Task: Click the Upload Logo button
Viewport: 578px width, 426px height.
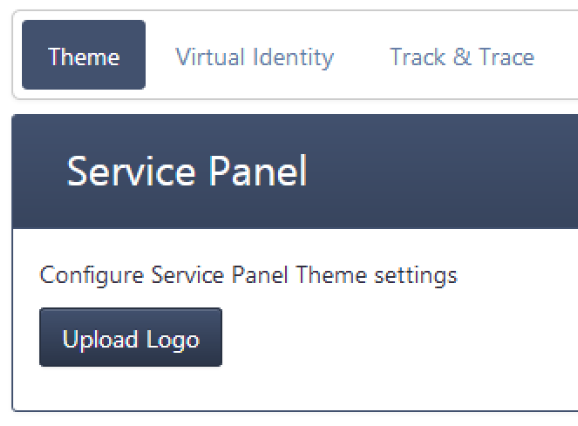Action: point(130,337)
